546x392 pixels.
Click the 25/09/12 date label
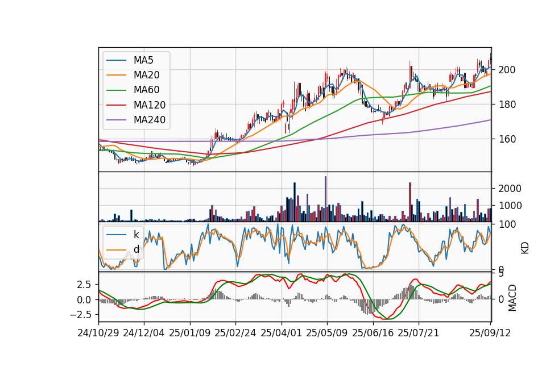click(490, 333)
